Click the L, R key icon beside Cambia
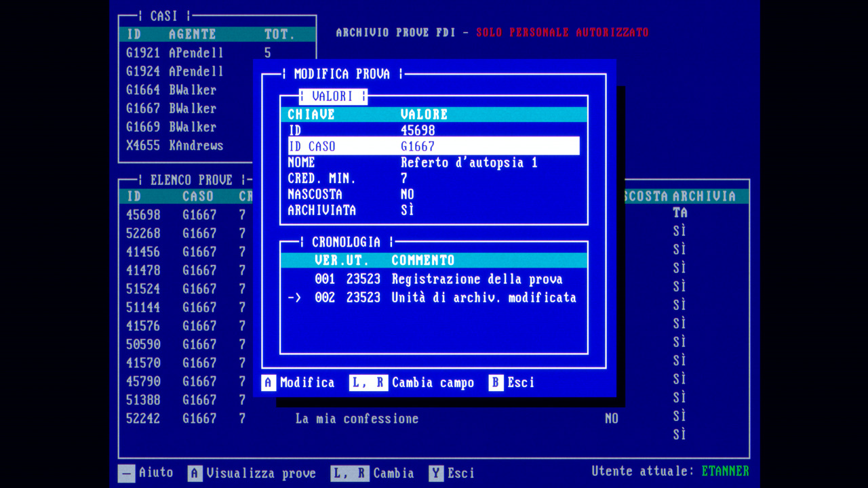 pyautogui.click(x=349, y=473)
